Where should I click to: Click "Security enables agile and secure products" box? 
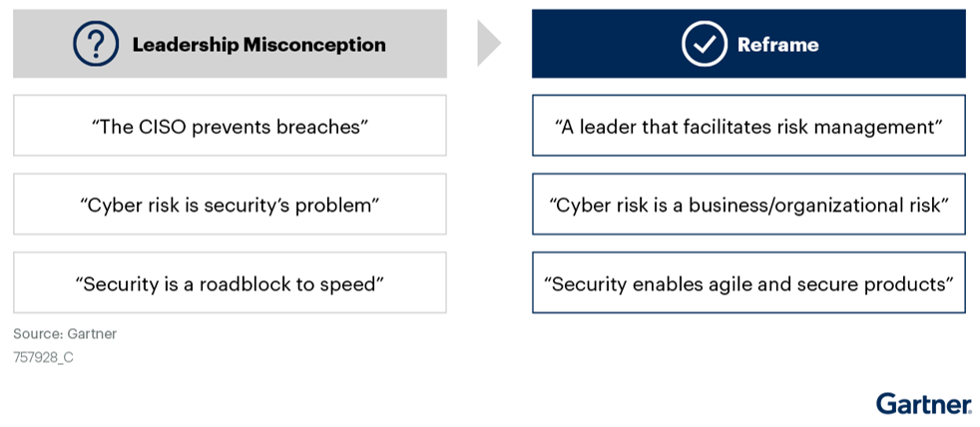748,282
